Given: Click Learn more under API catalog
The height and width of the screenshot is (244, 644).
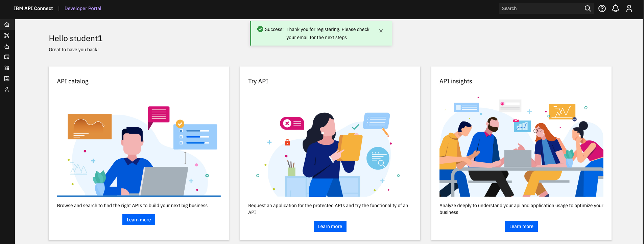Looking at the screenshot, I should pos(139,220).
